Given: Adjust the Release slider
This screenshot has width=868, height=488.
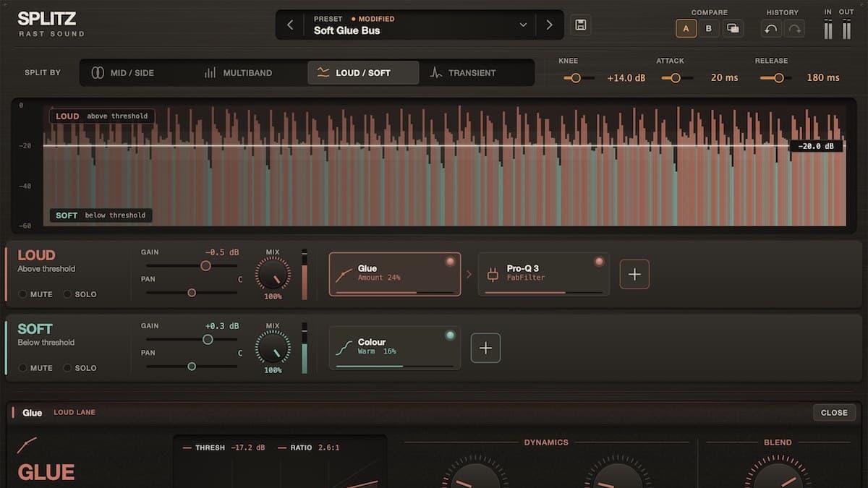Looking at the screenshot, I should [777, 77].
